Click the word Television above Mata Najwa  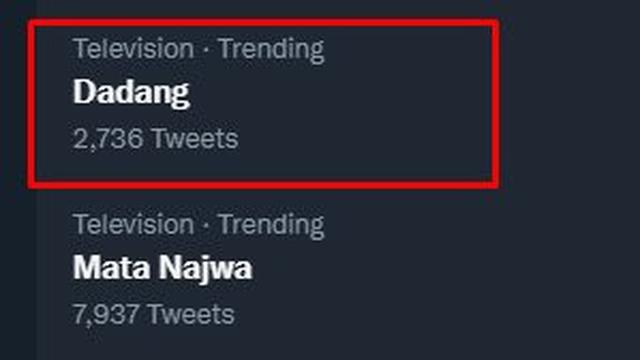133,224
